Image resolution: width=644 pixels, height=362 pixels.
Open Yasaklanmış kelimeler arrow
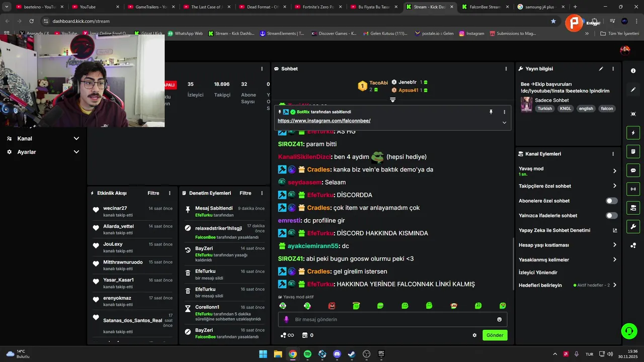click(614, 260)
